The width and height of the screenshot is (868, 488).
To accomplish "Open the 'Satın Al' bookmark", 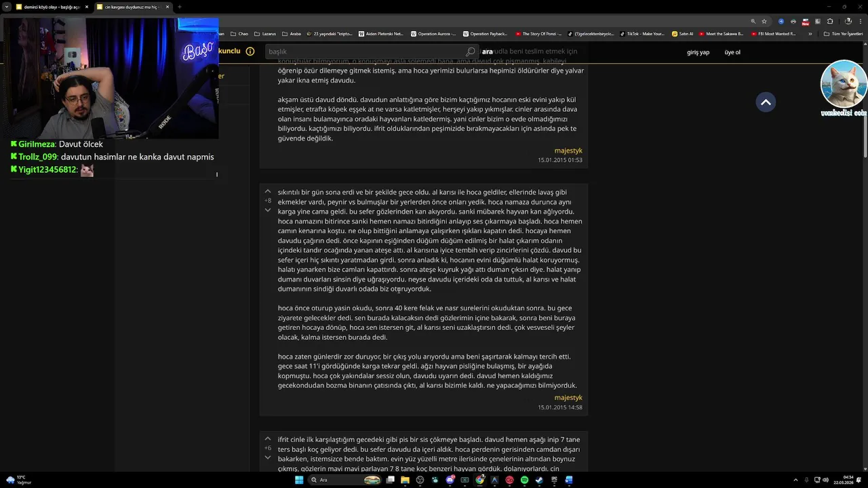I will tap(683, 33).
